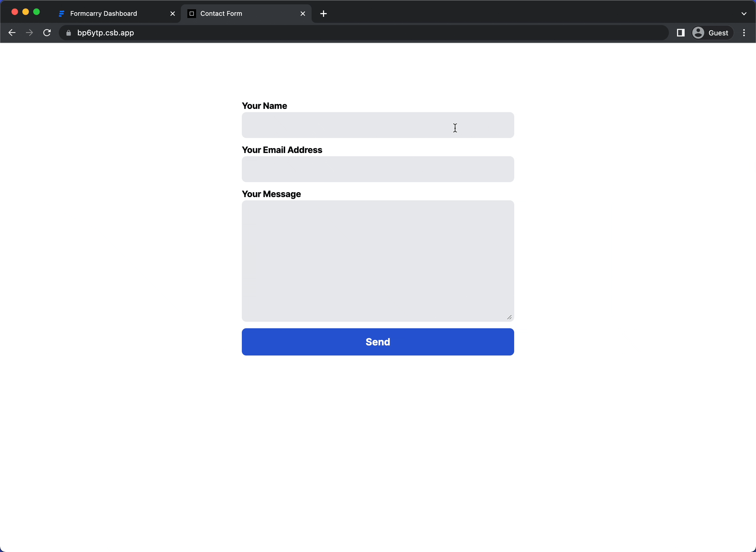Click the back navigation arrow
This screenshot has width=756, height=552.
click(12, 33)
